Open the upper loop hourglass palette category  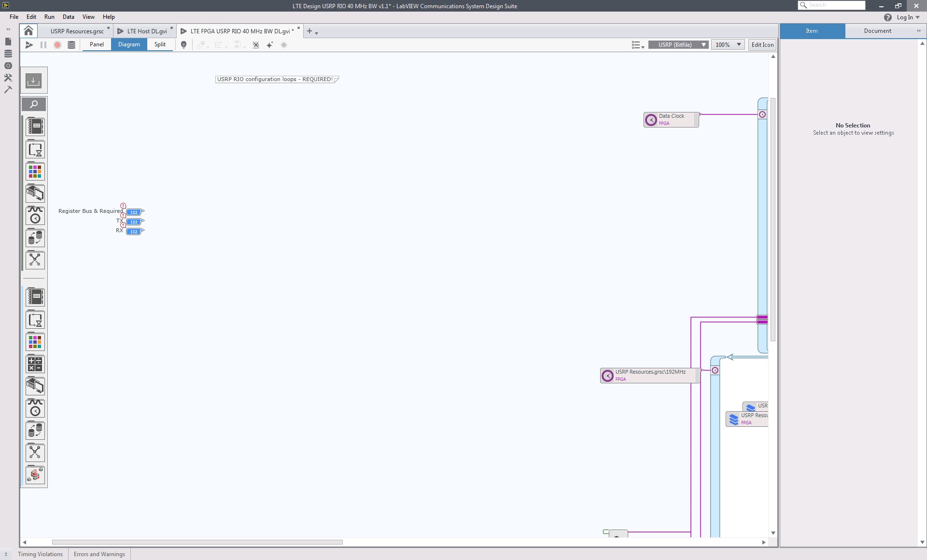[x=35, y=149]
